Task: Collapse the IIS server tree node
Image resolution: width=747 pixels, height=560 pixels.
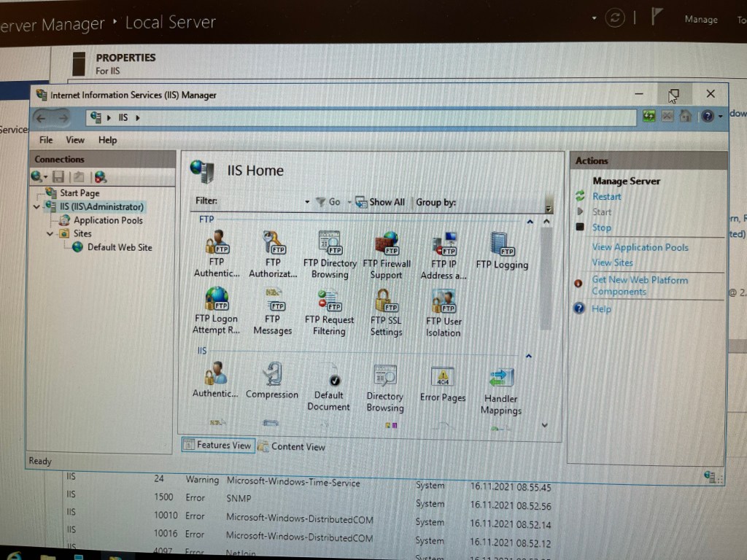Action: pyautogui.click(x=38, y=207)
